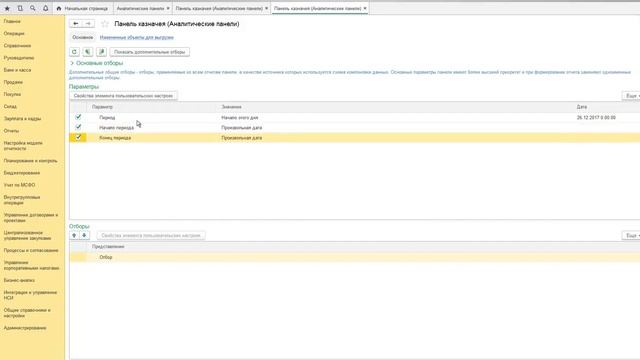The height and width of the screenshot is (360, 640).
Task: Open 'Управление корпоративными налогами' section
Action: pos(31,266)
